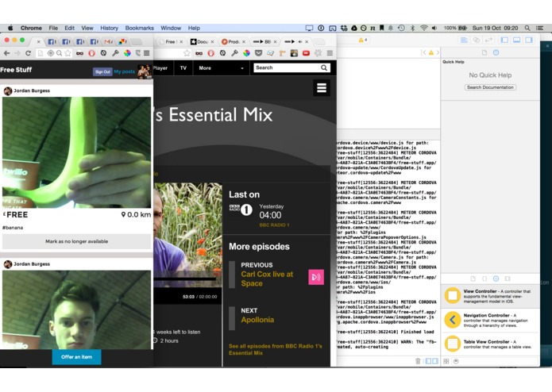Open the My posts link
This screenshot has width=552, height=392.
pyautogui.click(x=124, y=71)
